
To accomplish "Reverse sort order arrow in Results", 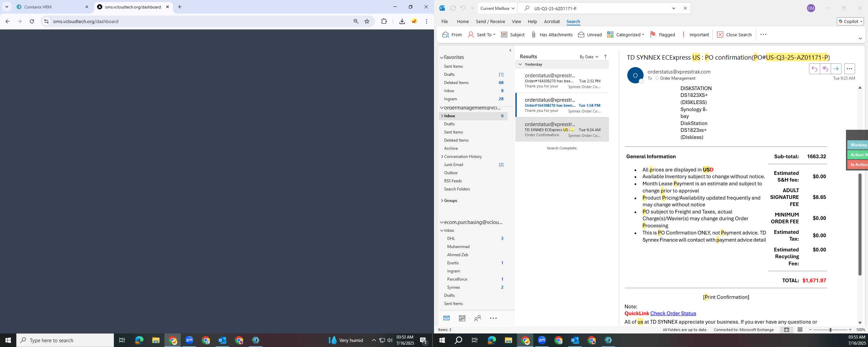I will pyautogui.click(x=605, y=57).
